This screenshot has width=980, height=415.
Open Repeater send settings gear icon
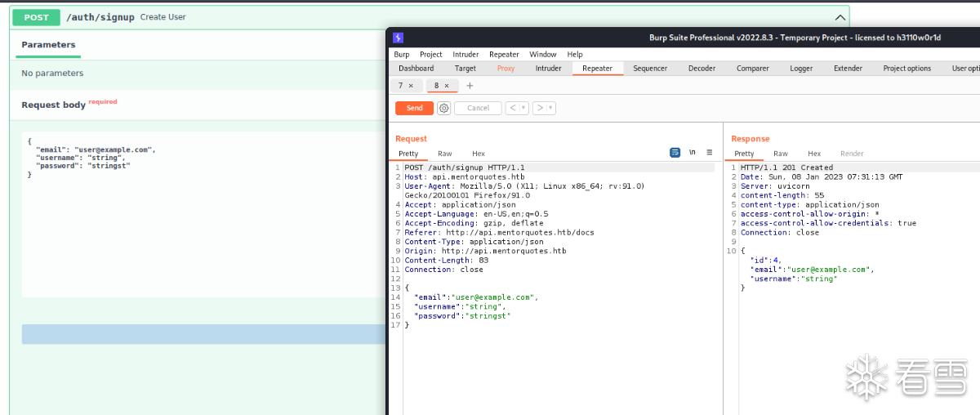[x=443, y=108]
